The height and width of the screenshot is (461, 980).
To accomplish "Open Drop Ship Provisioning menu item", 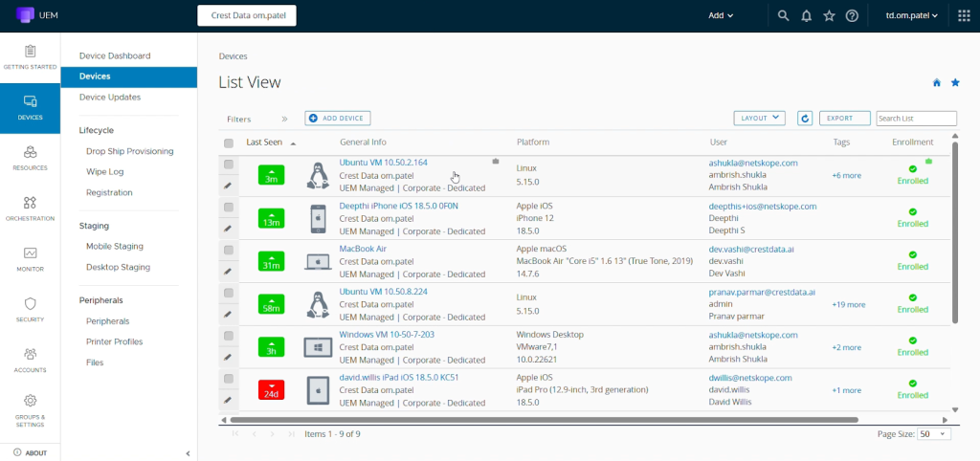I will (x=130, y=151).
